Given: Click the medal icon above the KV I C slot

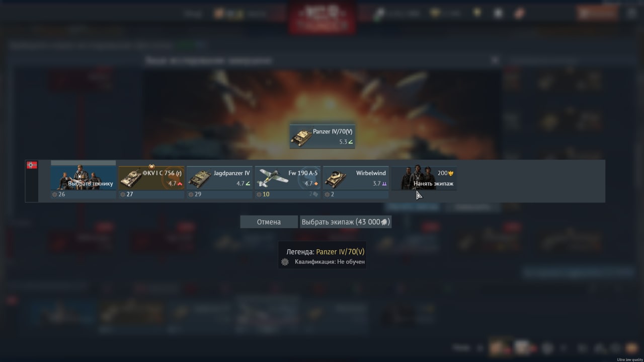Looking at the screenshot, I should pos(151,166).
